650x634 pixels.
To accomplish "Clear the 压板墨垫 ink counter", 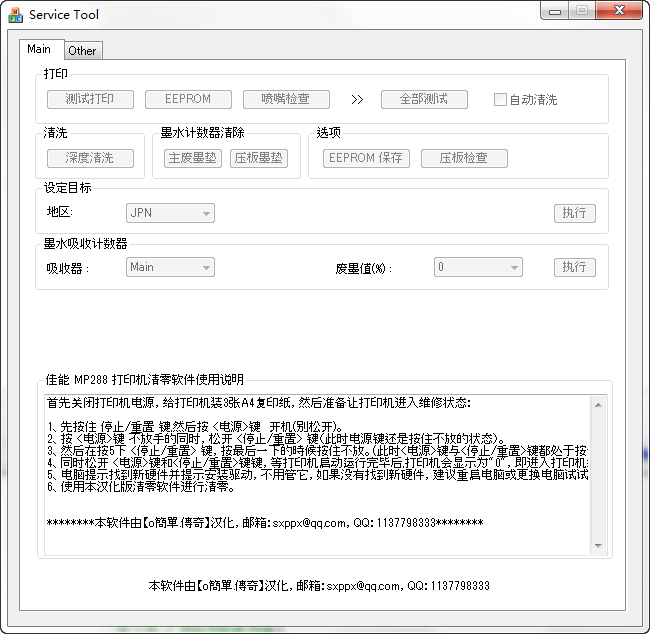I will (x=258, y=158).
